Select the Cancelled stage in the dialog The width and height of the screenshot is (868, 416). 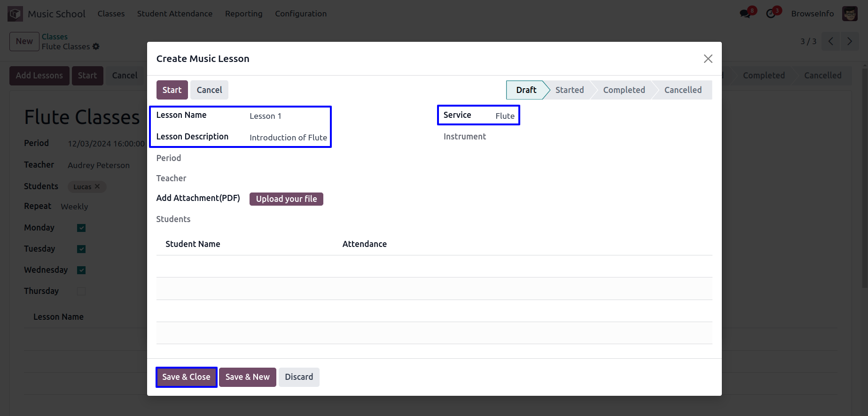pos(683,90)
